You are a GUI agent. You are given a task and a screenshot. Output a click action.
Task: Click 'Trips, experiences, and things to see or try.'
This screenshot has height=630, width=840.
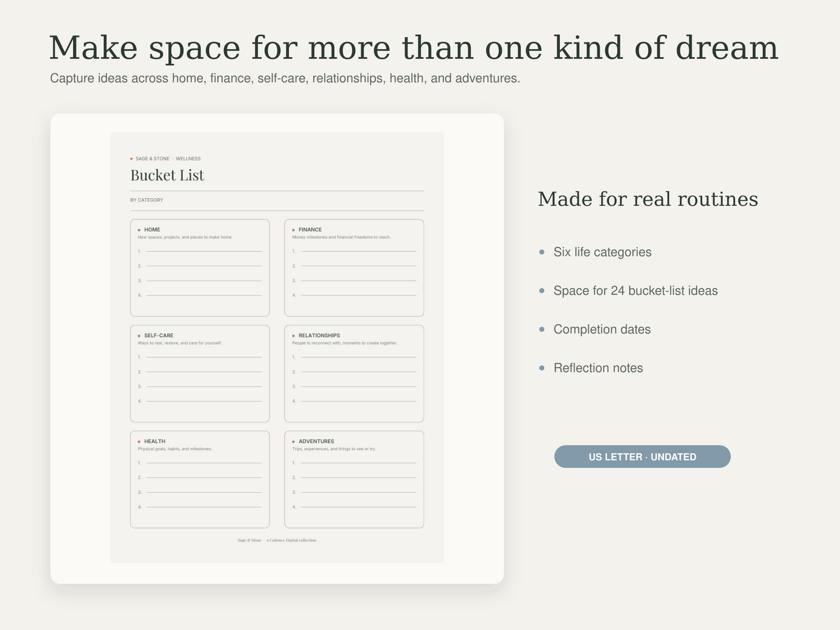334,449
